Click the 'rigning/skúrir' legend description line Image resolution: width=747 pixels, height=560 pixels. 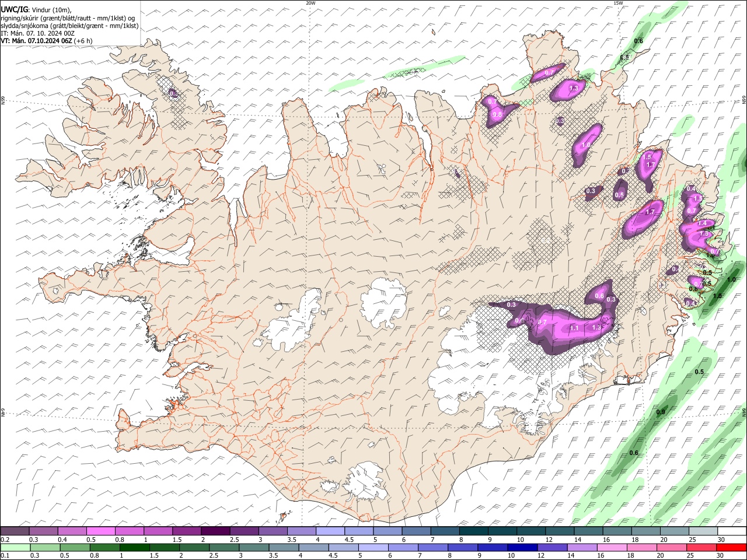(x=68, y=18)
